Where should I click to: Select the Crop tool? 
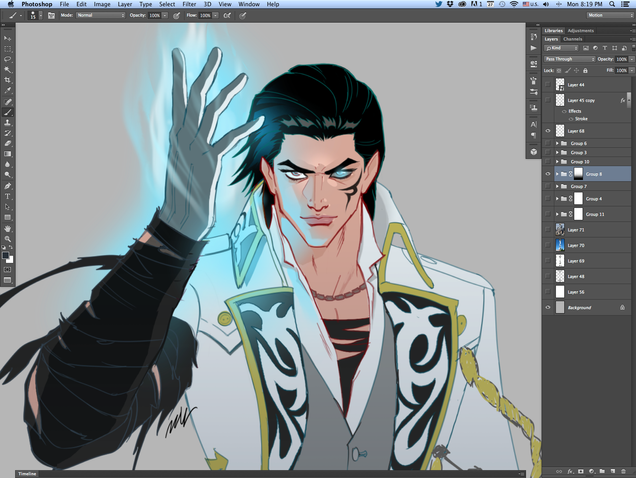(7, 80)
